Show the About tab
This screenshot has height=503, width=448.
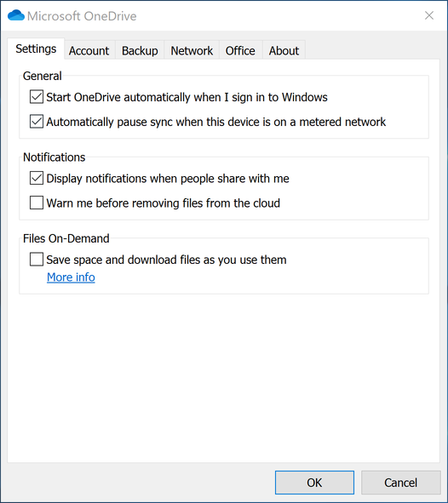(284, 51)
